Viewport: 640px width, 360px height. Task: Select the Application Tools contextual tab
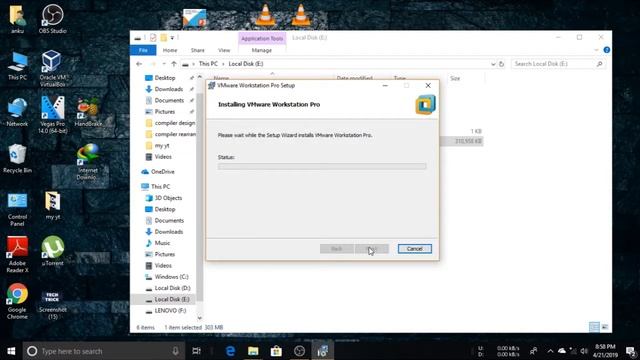coord(262,38)
